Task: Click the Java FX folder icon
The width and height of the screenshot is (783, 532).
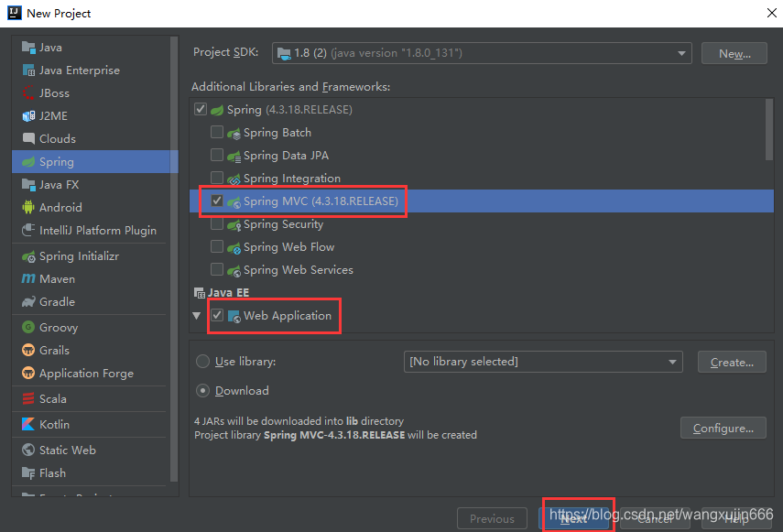Action: coord(28,185)
